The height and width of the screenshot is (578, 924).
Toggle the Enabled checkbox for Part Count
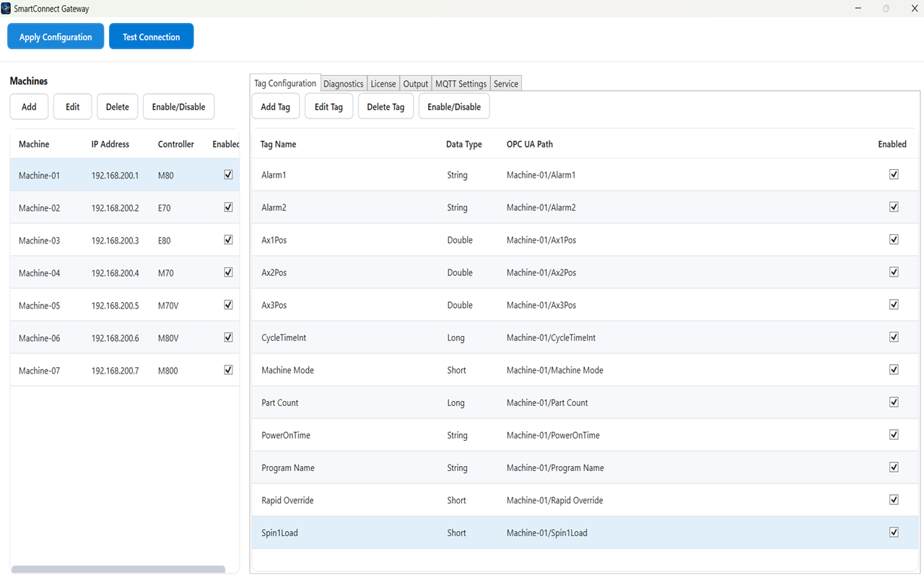[x=894, y=402]
